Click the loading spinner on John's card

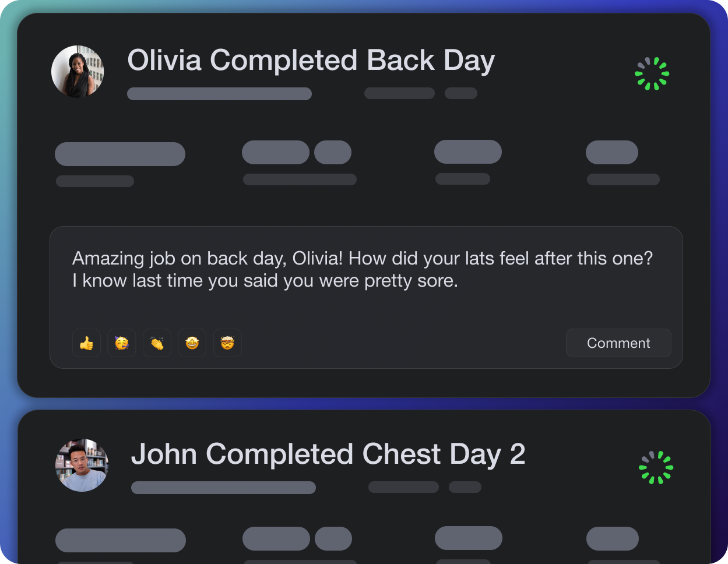click(656, 467)
